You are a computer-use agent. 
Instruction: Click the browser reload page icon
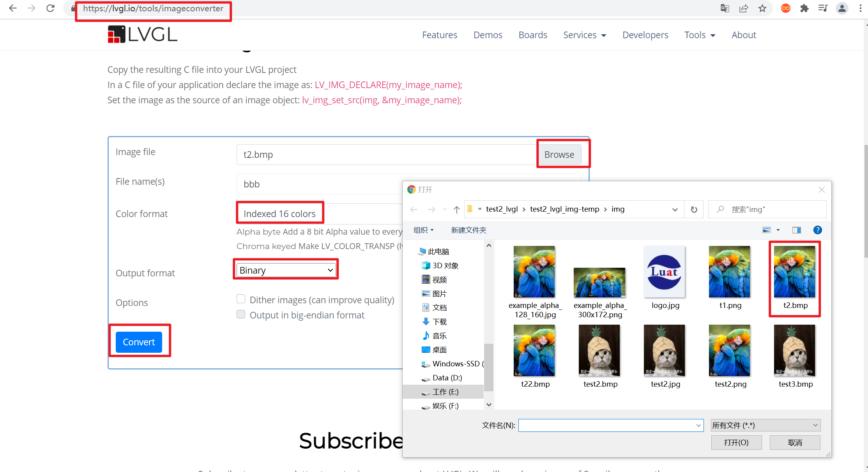(50, 8)
